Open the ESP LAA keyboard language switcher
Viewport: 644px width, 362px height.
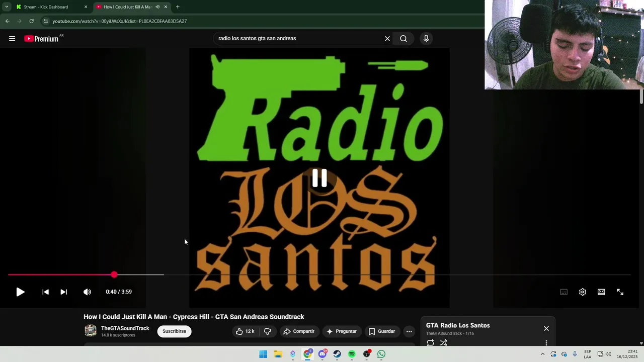point(588,354)
